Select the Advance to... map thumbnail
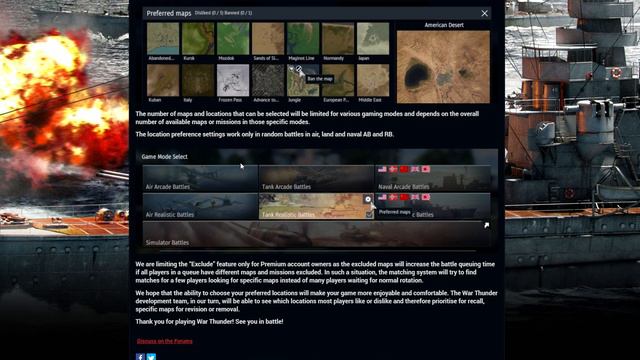 (268, 80)
